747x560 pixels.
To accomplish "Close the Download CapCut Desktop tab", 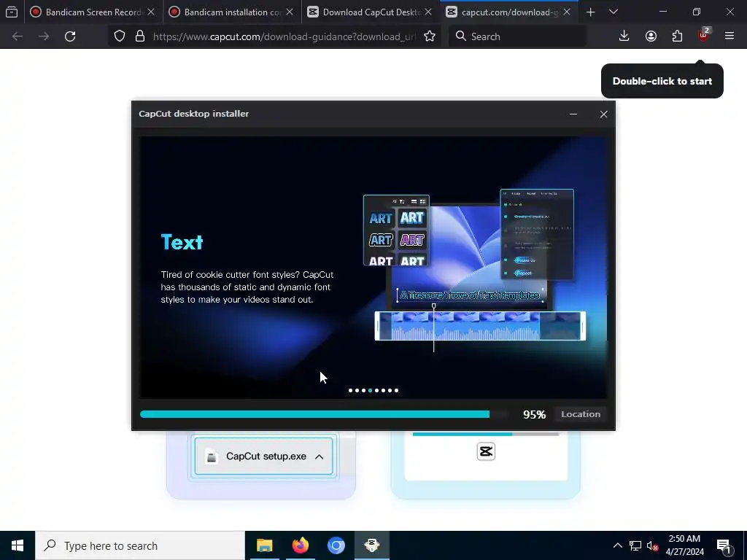I will pyautogui.click(x=428, y=12).
